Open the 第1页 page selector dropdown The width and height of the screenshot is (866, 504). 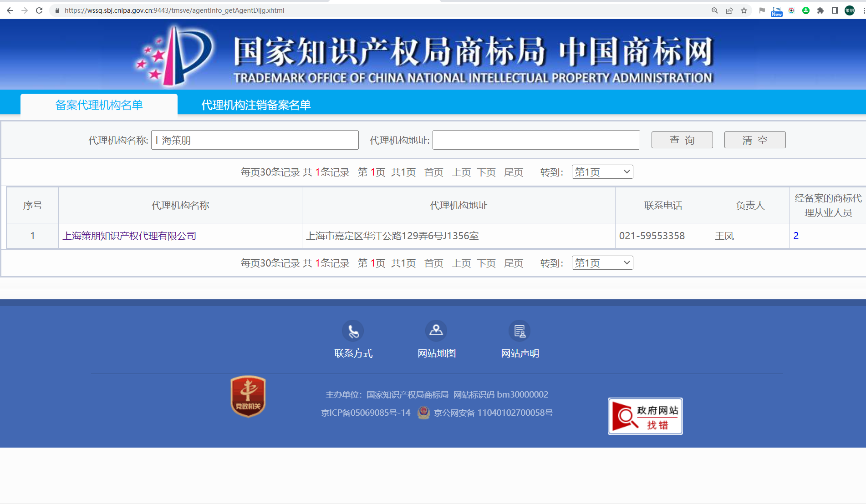pos(602,171)
